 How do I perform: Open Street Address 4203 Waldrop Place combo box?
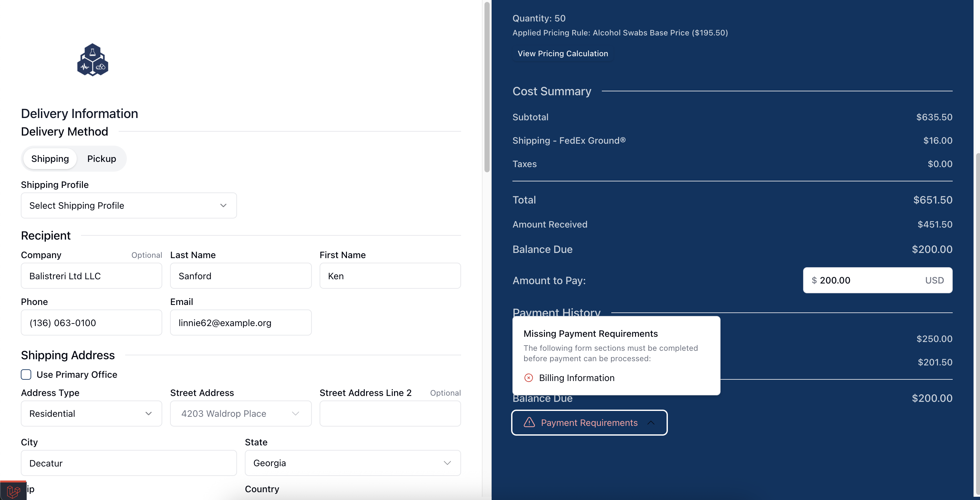click(x=240, y=413)
